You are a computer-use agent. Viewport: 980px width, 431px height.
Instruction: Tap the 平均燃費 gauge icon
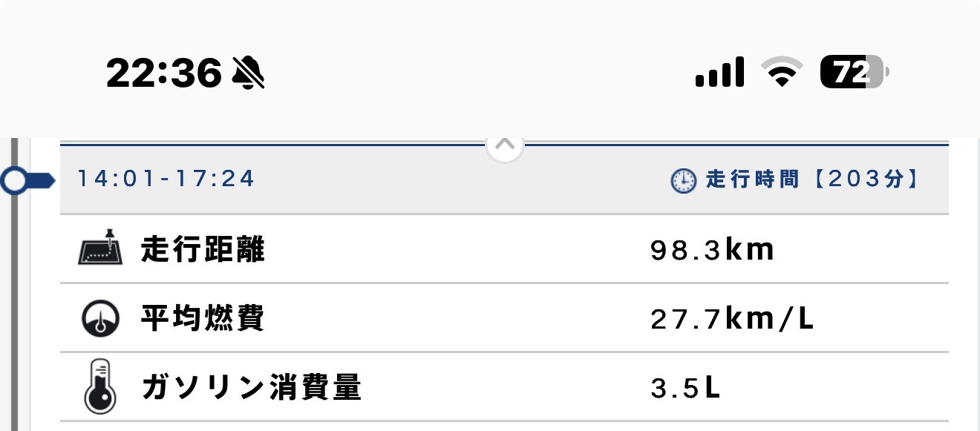99,318
